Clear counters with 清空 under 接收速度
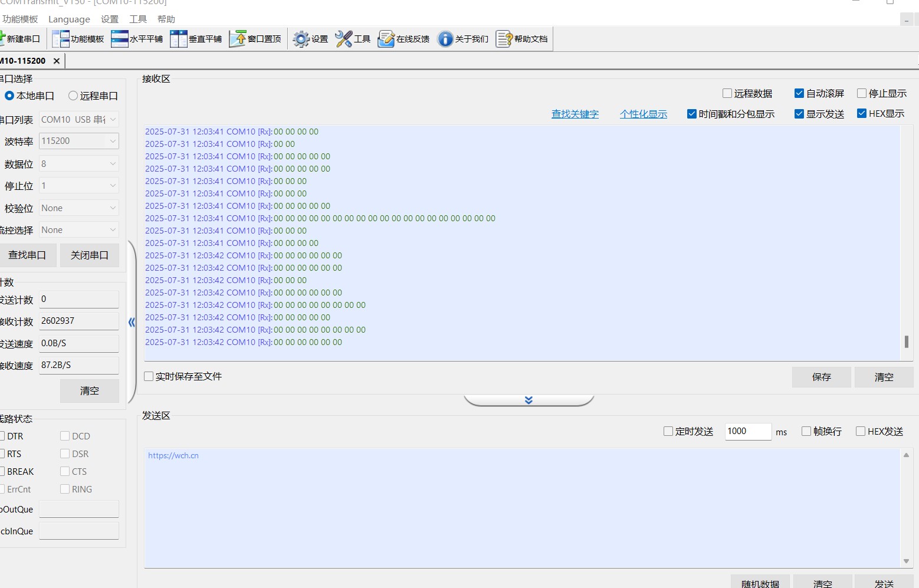919x588 pixels. 90,390
